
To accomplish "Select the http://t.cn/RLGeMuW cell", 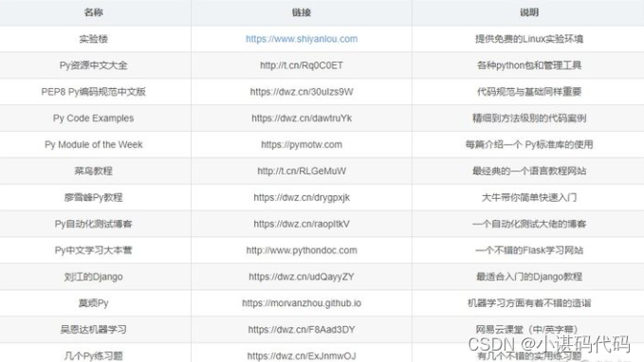I will pyautogui.click(x=302, y=171).
